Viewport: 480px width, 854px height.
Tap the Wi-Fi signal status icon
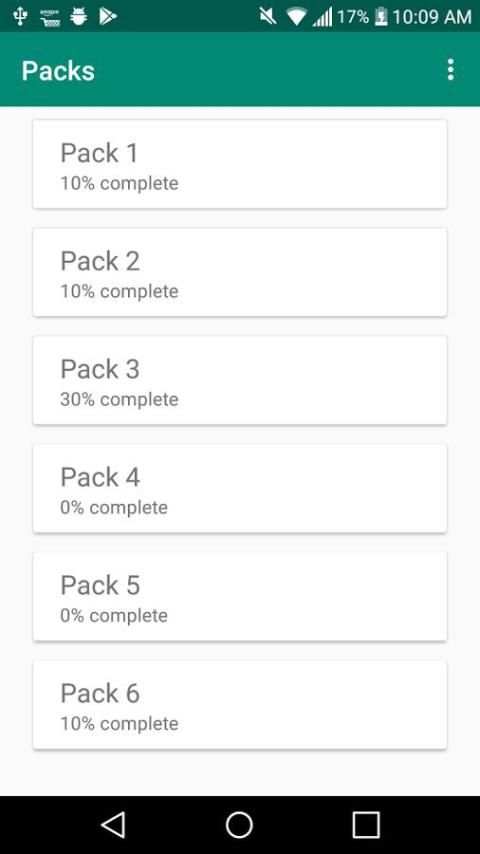[296, 17]
